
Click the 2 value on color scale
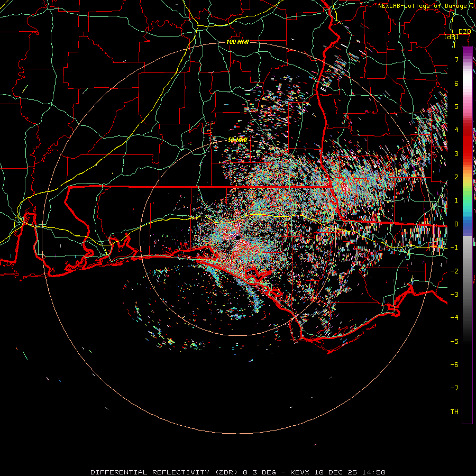[x=456, y=177]
